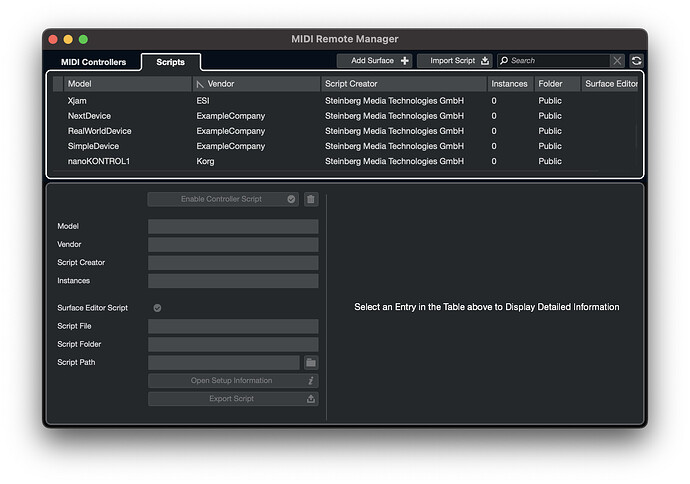Select the Scripts tab
This screenshot has width=690, height=484.
(x=171, y=62)
